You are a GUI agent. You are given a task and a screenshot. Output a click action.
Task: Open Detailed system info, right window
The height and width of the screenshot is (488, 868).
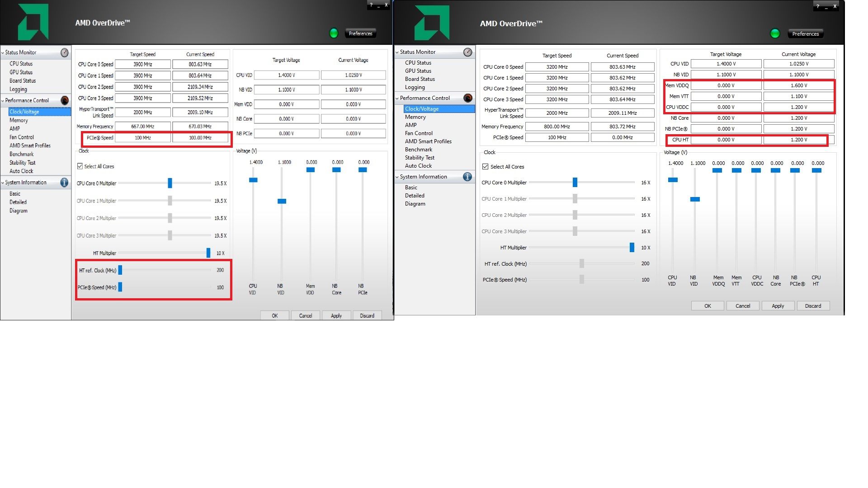[x=415, y=196]
